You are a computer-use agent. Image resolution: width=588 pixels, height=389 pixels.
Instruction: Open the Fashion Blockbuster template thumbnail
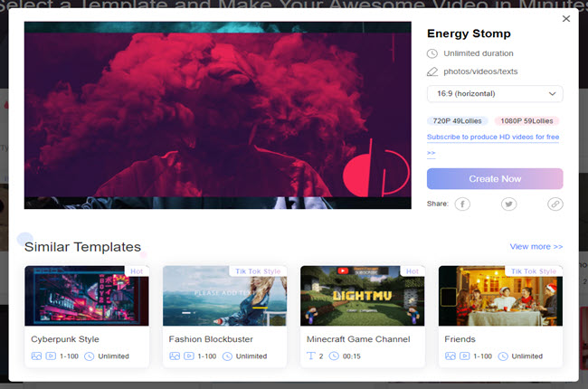pyautogui.click(x=224, y=296)
